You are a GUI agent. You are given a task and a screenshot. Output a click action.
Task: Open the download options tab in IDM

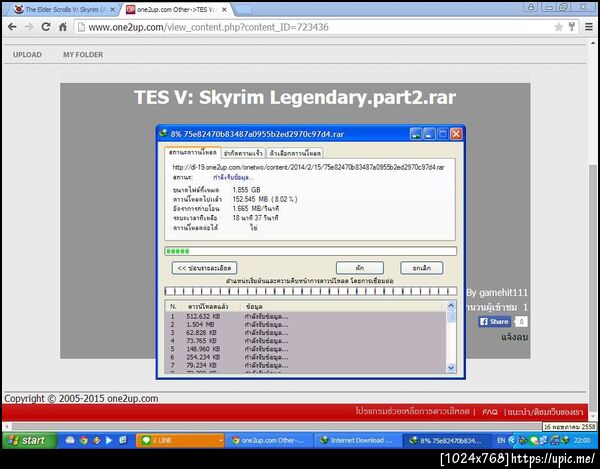coord(295,153)
